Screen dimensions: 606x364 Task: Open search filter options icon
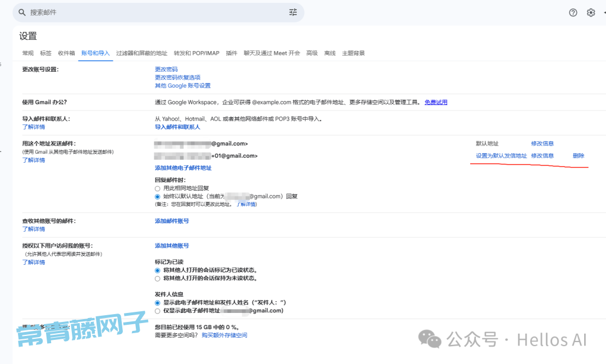[293, 12]
